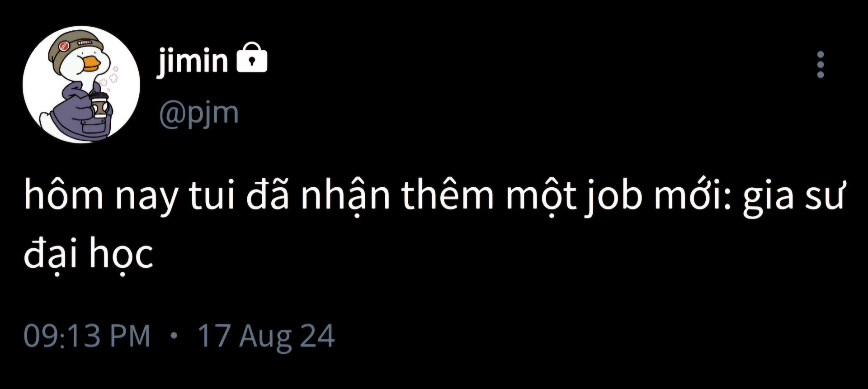This screenshot has width=868, height=389.
Task: Click the coffee cup in the duck avatar
Action: point(100,104)
